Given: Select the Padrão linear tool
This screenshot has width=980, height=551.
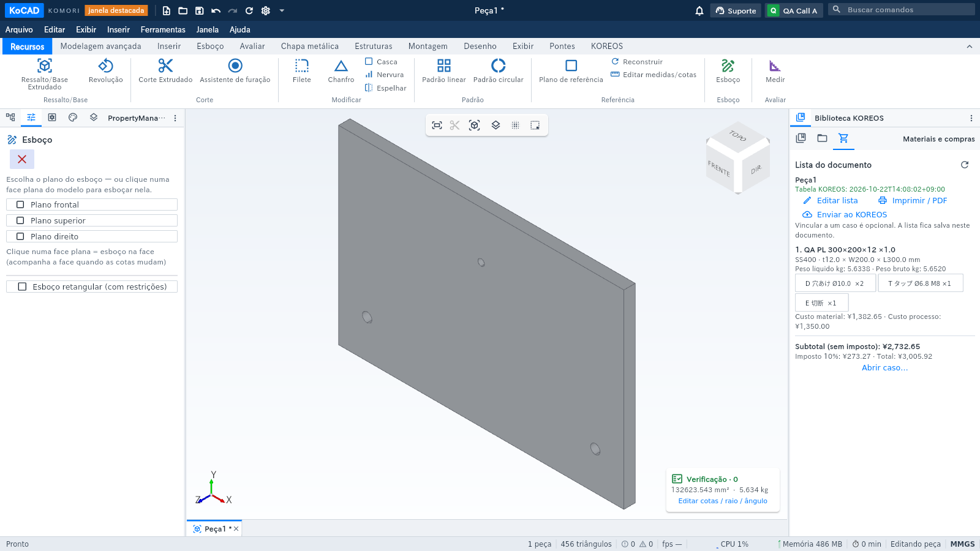Looking at the screenshot, I should (444, 71).
